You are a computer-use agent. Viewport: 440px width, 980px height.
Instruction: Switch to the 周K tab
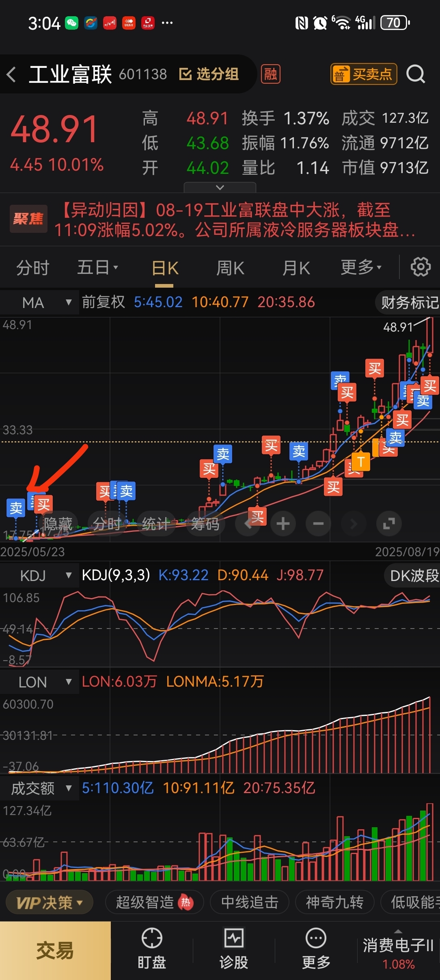click(x=230, y=268)
